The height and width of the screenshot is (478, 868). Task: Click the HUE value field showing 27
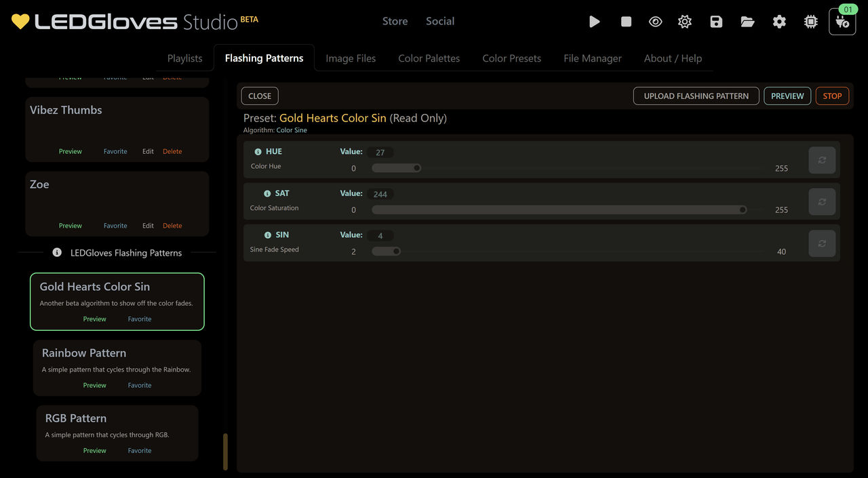pyautogui.click(x=380, y=153)
